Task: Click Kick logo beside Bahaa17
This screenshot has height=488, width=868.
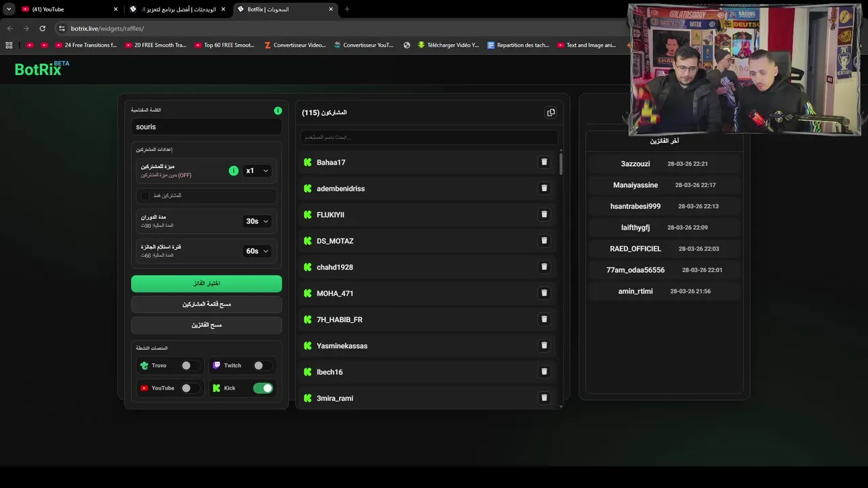Action: click(308, 162)
